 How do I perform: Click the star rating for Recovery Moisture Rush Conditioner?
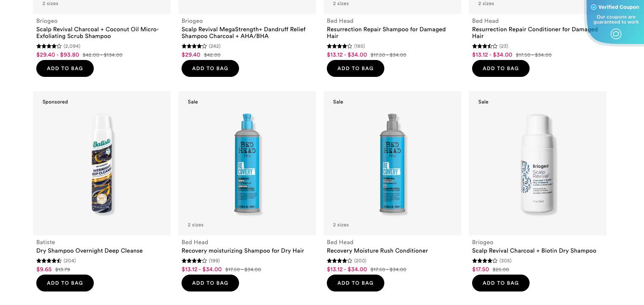[340, 261]
